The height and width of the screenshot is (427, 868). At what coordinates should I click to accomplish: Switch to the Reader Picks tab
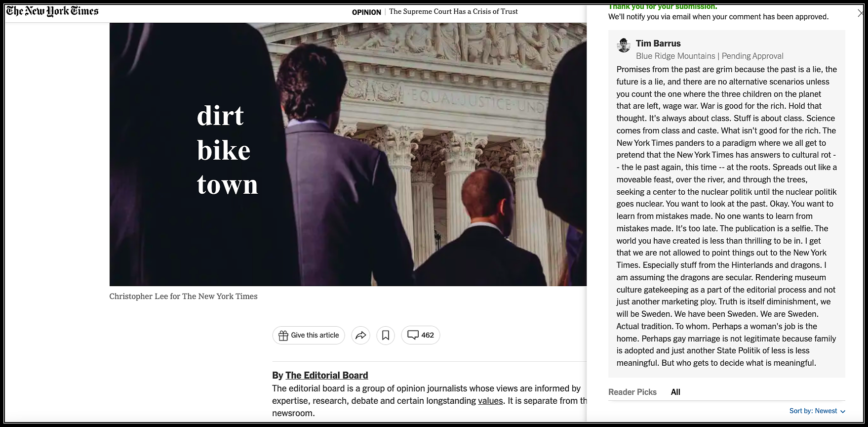point(632,392)
